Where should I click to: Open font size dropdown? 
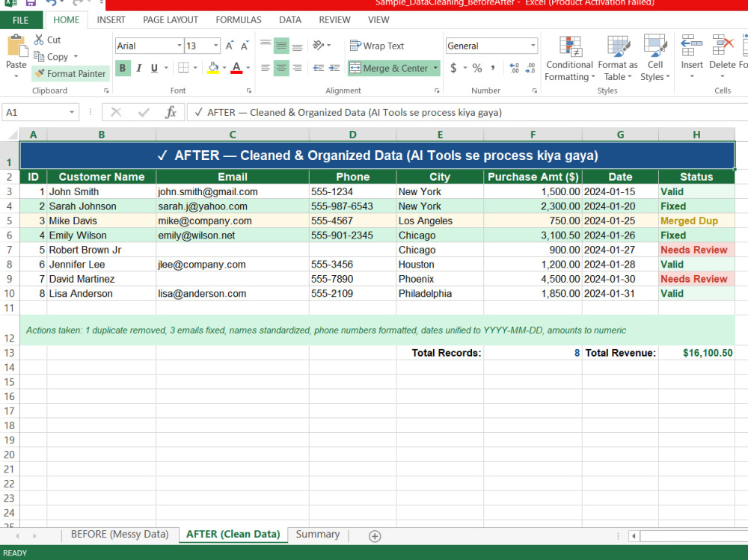coord(216,46)
